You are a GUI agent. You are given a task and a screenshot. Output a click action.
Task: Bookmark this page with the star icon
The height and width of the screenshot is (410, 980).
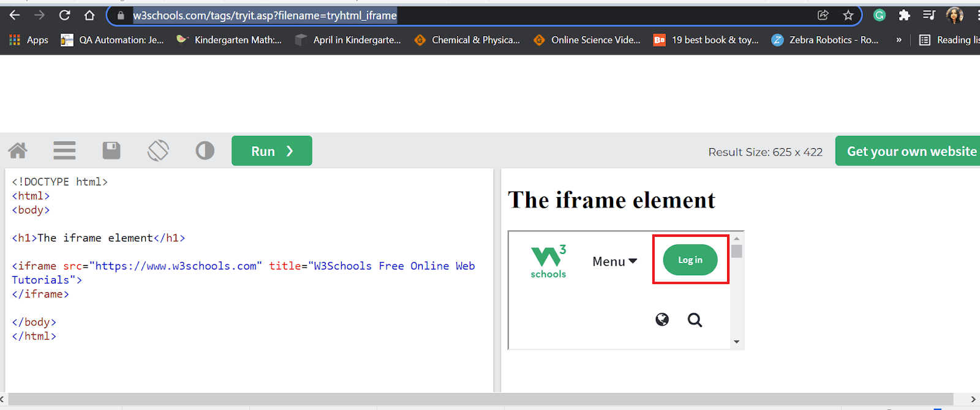[848, 15]
